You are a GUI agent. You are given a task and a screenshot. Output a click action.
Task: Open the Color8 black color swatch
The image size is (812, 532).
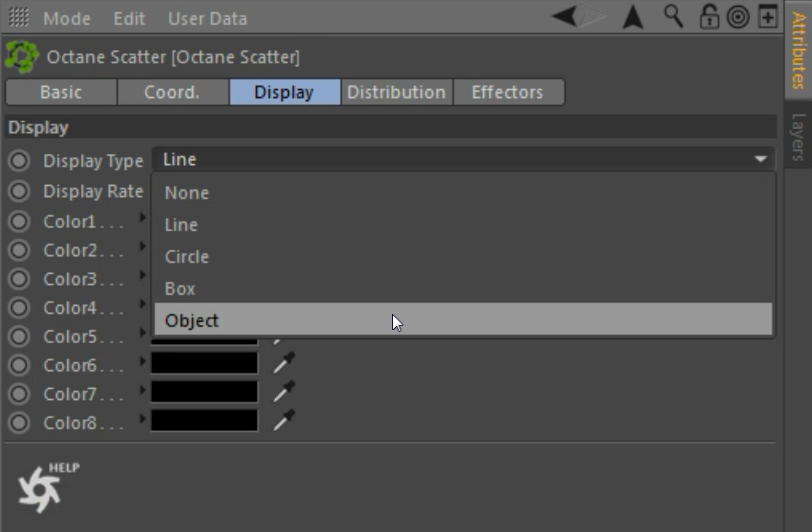pyautogui.click(x=205, y=420)
